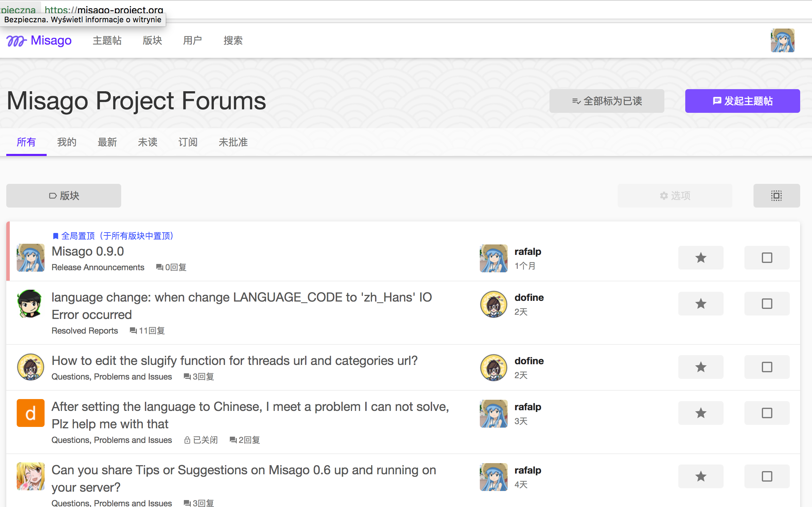Screen dimensions: 812x507
Task: Select checkbox for slugify function thread
Action: (x=767, y=367)
